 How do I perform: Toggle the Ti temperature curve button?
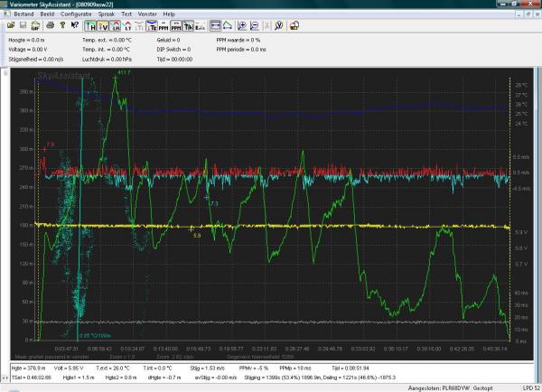click(x=188, y=26)
